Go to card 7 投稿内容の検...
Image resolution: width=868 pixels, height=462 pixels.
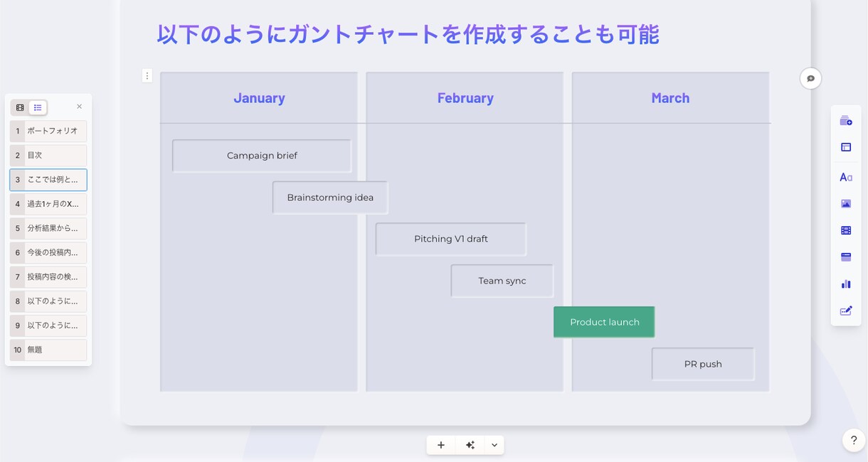click(x=48, y=276)
